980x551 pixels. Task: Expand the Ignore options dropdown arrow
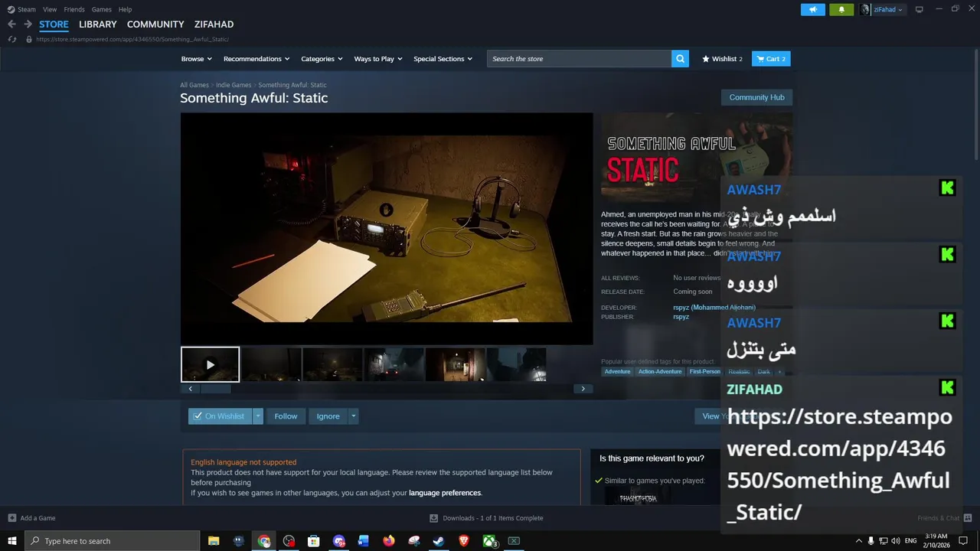coord(353,416)
